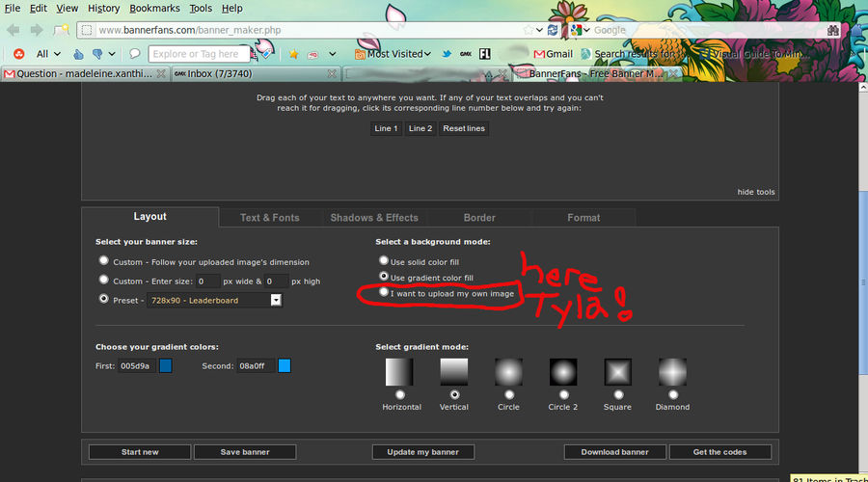The image size is (868, 482).
Task: Go back with the browser back arrow
Action: point(14,30)
